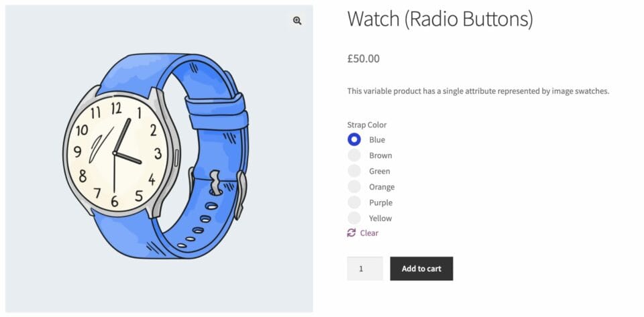Select the Blue strap radio button
The height and width of the screenshot is (317, 644).
[354, 139]
